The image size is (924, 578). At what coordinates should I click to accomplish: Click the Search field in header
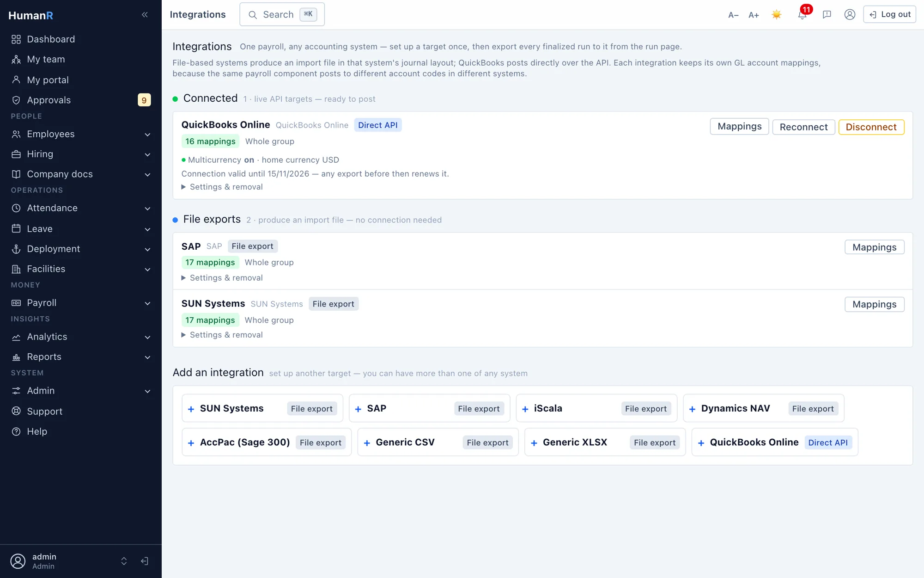coord(282,14)
